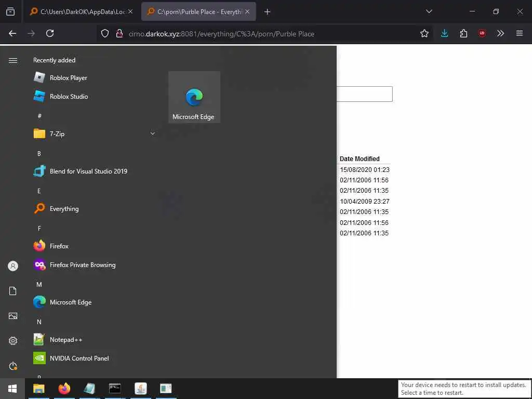This screenshot has height=399, width=532.
Task: Open the Firefox application hamburger menu
Action: point(520,33)
